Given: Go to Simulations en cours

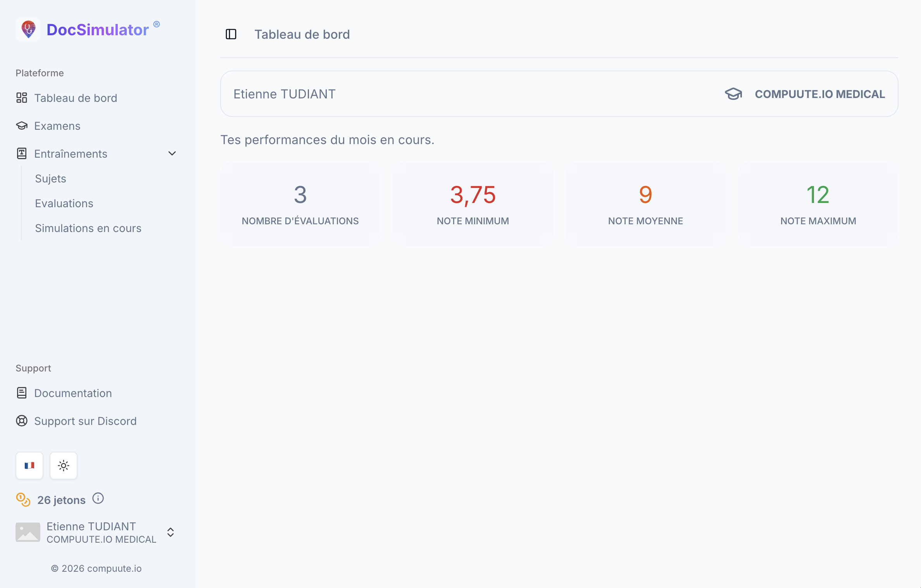Looking at the screenshot, I should pyautogui.click(x=88, y=228).
